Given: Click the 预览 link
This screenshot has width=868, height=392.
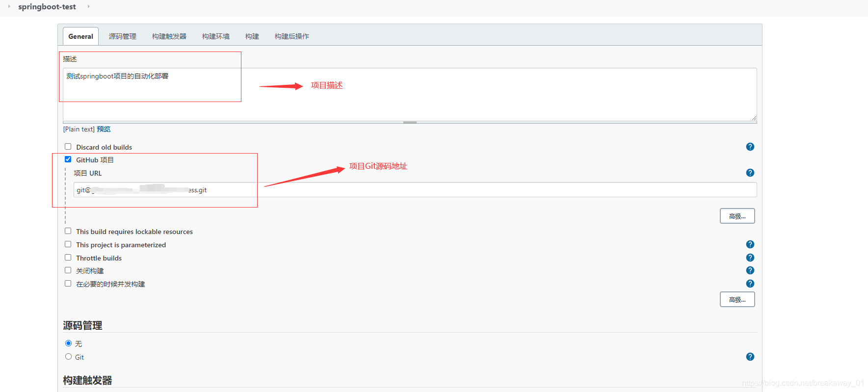Looking at the screenshot, I should pyautogui.click(x=104, y=129).
